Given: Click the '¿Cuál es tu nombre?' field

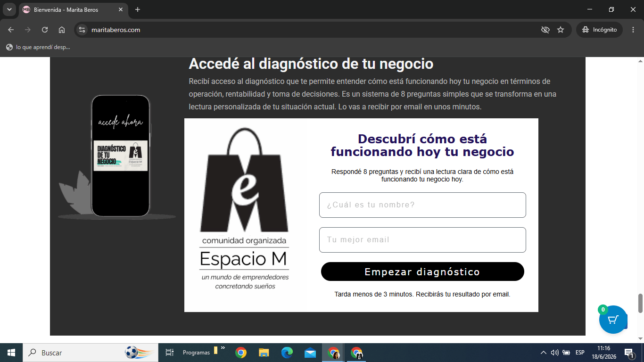Looking at the screenshot, I should 422,205.
